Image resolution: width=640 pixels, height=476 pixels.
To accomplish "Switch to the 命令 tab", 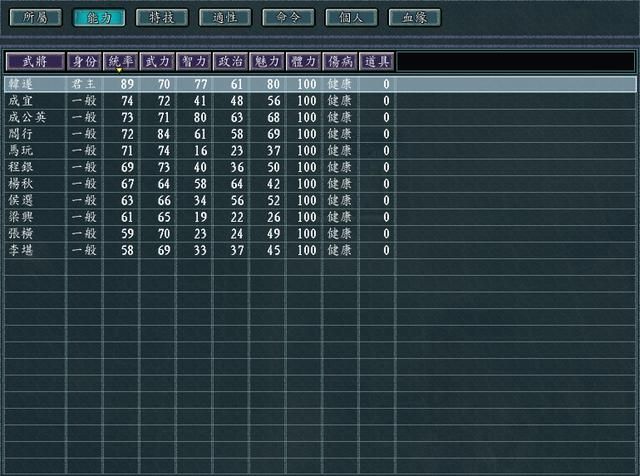I will coord(288,17).
